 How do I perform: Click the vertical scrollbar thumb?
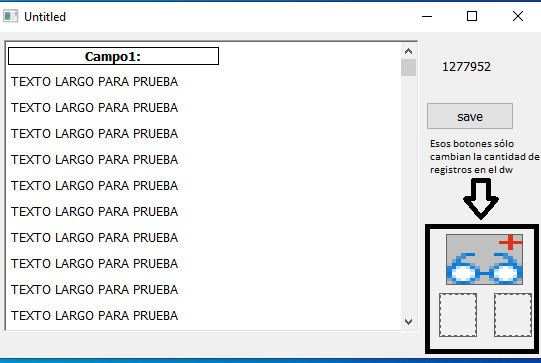[409, 67]
